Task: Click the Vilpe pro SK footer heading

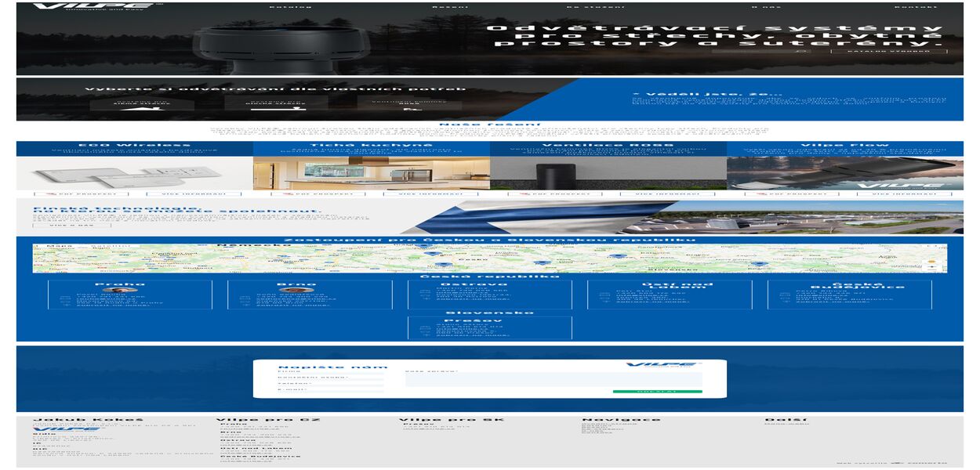Action: point(450,420)
